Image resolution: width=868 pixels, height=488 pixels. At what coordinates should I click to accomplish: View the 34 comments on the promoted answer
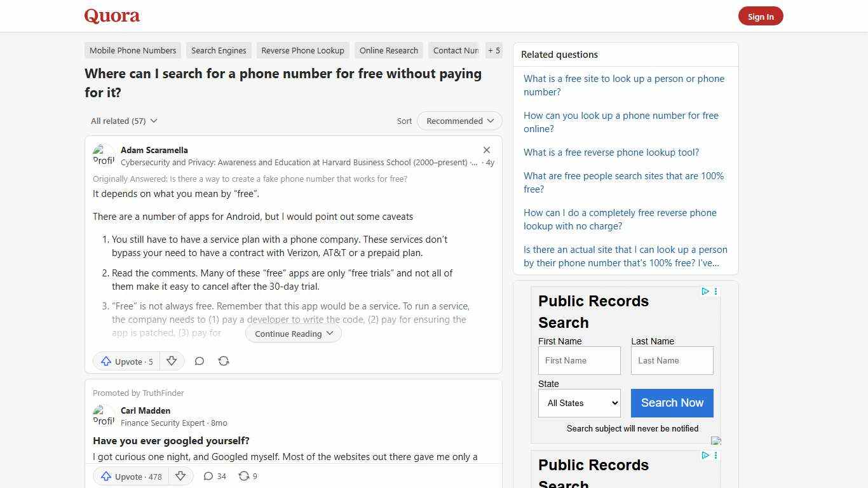[x=214, y=476]
